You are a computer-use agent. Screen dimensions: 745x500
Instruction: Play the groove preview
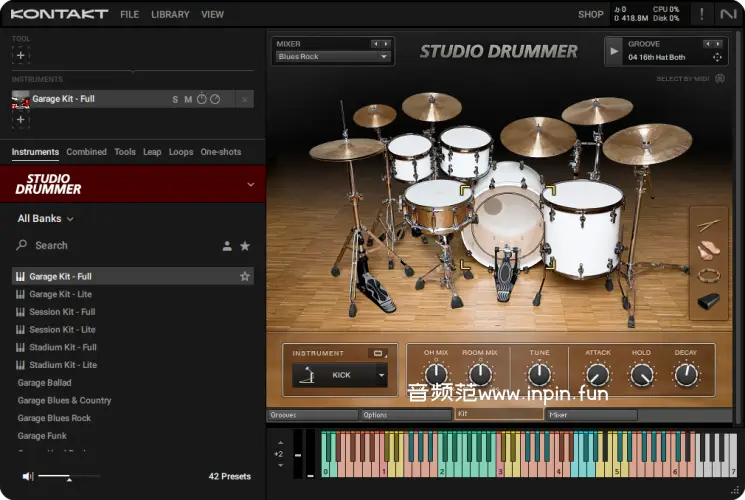[x=615, y=51]
